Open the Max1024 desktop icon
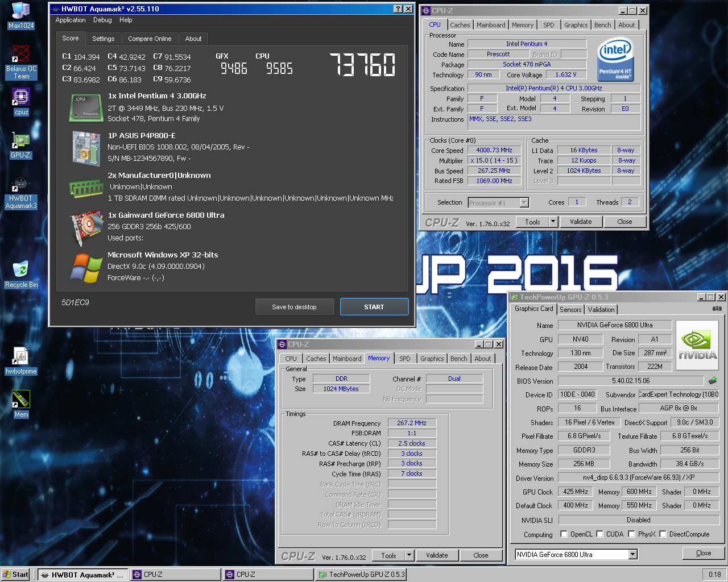This screenshot has height=582, width=728. (x=21, y=15)
